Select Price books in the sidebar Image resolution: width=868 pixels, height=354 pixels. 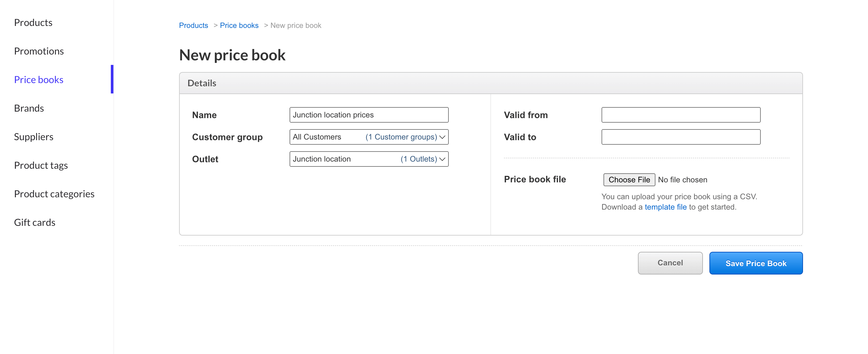[x=38, y=79]
